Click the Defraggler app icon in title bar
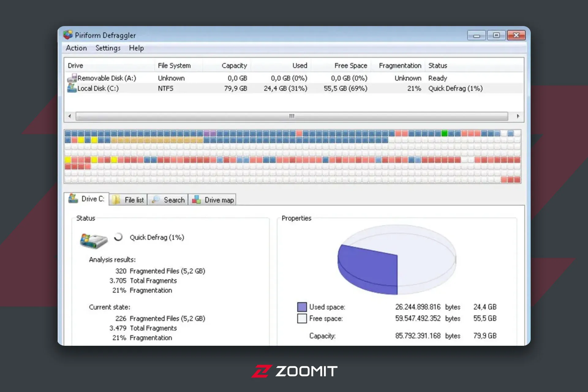The width and height of the screenshot is (588, 392). pyautogui.click(x=68, y=35)
